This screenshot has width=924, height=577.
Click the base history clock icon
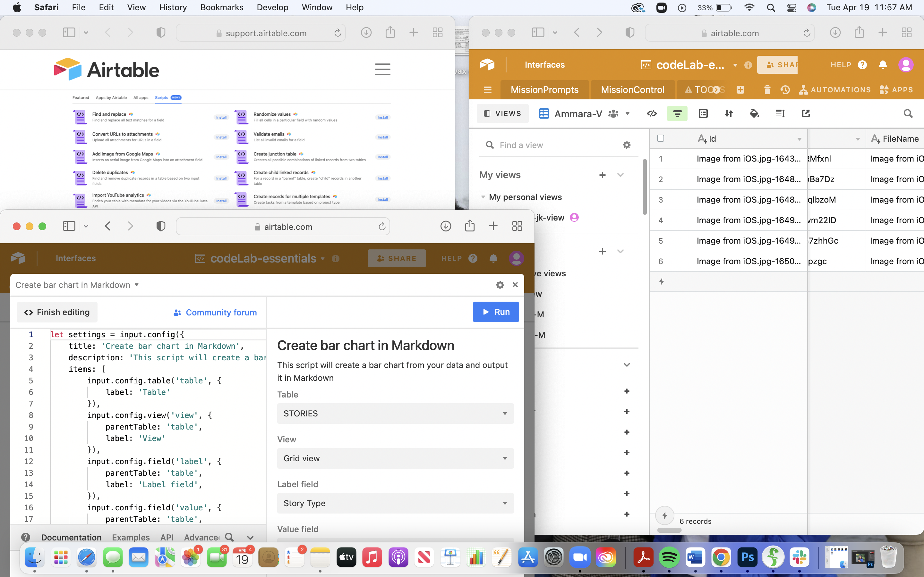[785, 90]
